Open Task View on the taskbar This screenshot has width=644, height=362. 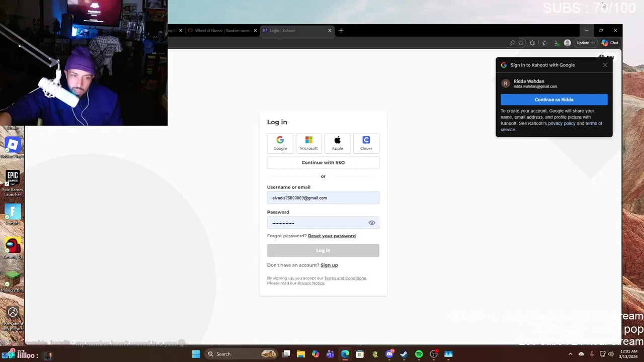(286, 354)
